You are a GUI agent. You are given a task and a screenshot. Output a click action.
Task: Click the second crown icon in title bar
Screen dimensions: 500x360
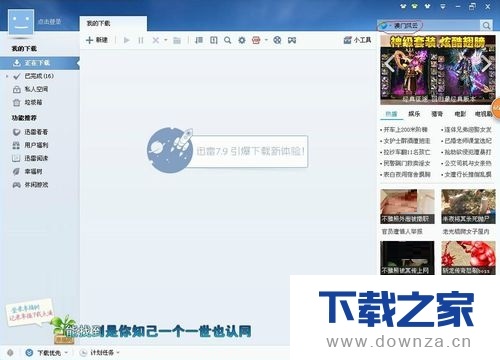(x=415, y=6)
